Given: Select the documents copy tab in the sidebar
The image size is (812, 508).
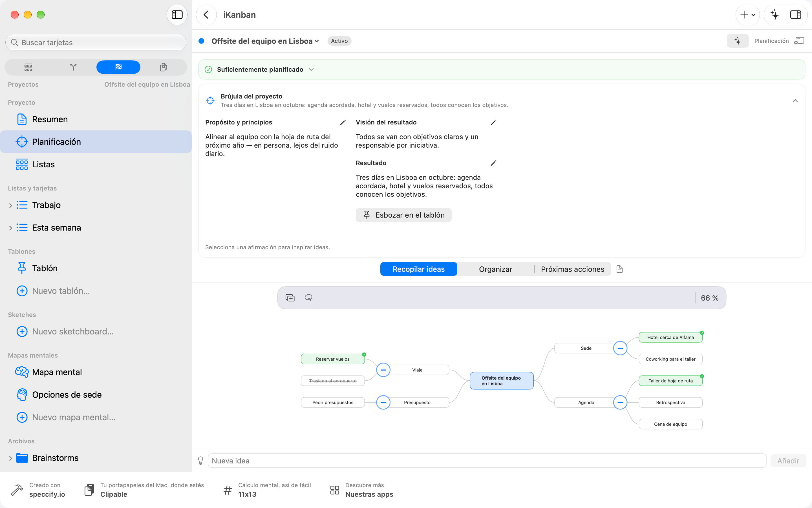Looking at the screenshot, I should click(164, 67).
